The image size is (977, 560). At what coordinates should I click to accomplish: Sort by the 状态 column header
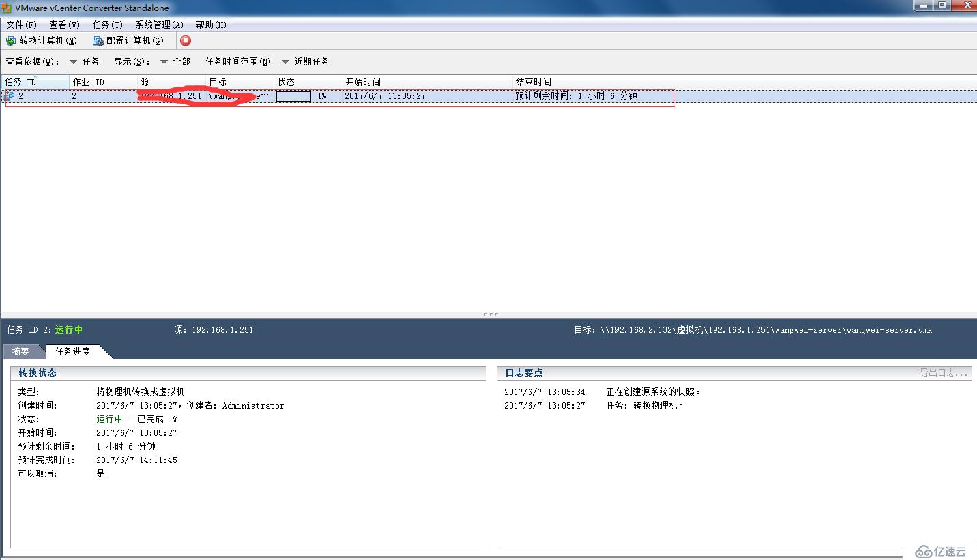pos(308,82)
